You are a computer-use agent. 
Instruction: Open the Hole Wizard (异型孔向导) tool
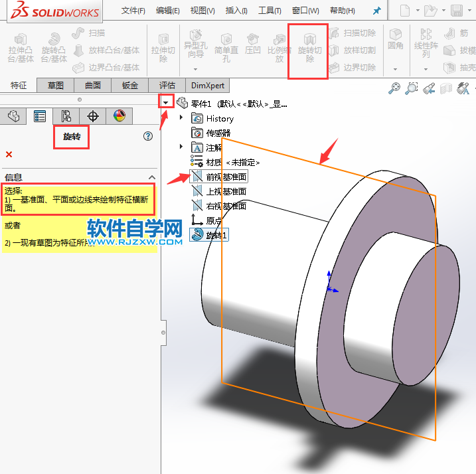[x=195, y=43]
